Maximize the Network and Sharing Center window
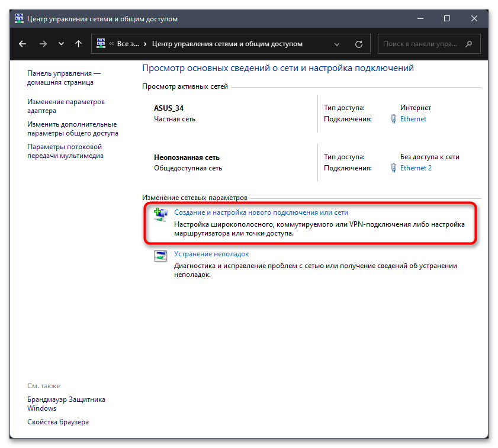The image size is (498, 448). click(x=447, y=18)
